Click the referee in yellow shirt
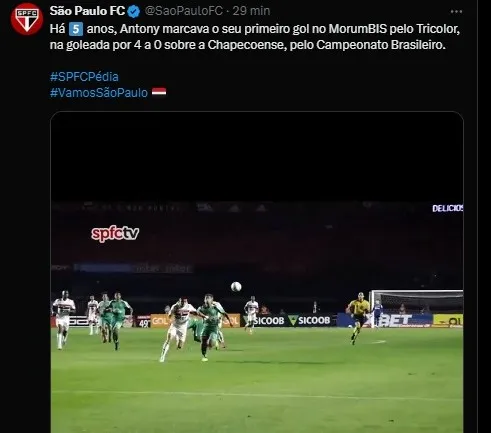 coord(358,318)
